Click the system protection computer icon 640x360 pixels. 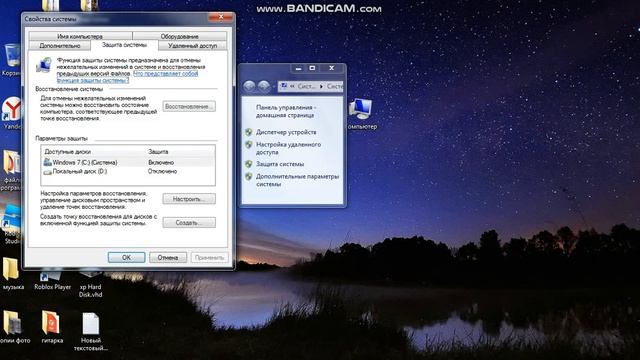pyautogui.click(x=44, y=65)
